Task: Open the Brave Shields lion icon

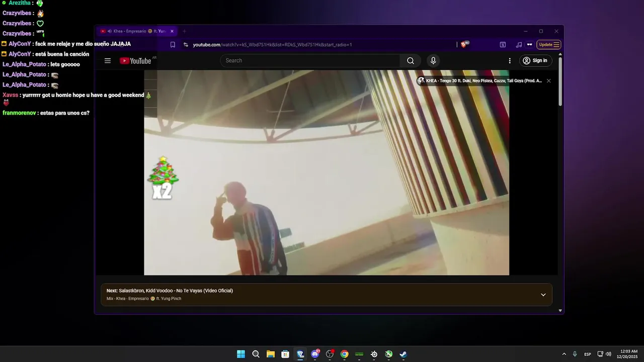Action: tap(464, 44)
